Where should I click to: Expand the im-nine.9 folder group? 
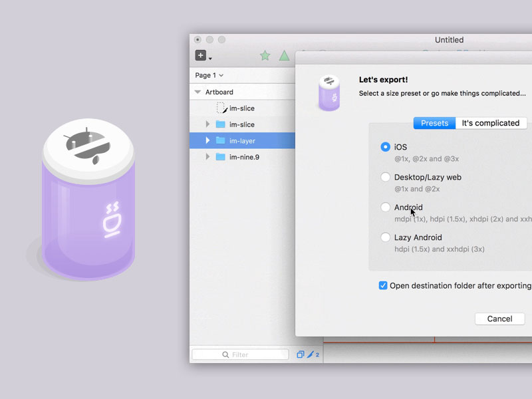tap(207, 157)
